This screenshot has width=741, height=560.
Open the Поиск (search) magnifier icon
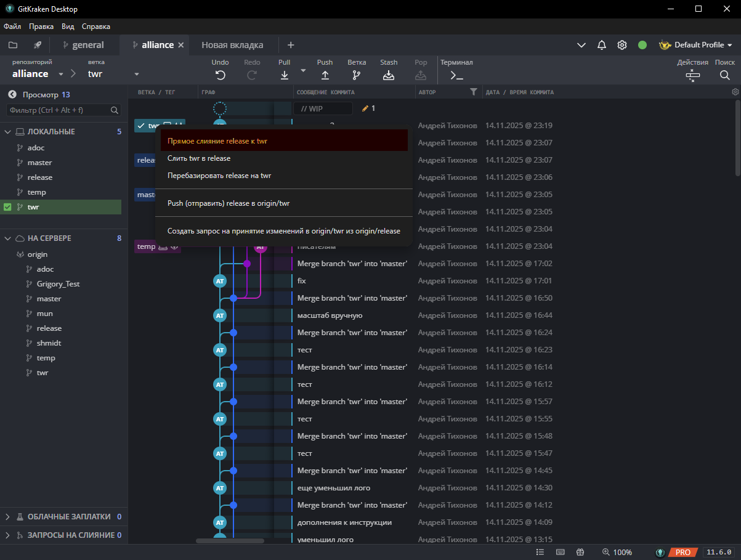coord(724,75)
